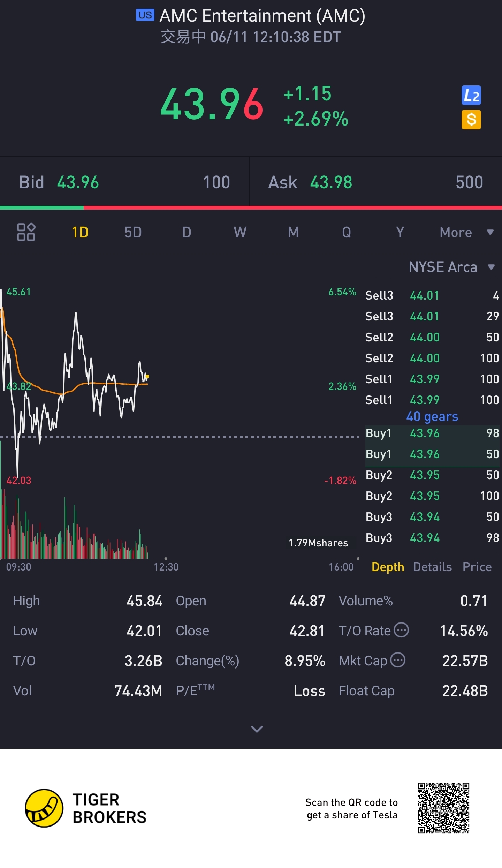This screenshot has width=502, height=868.
Task: Tap the 1.79Mshares volume label
Action: click(318, 543)
